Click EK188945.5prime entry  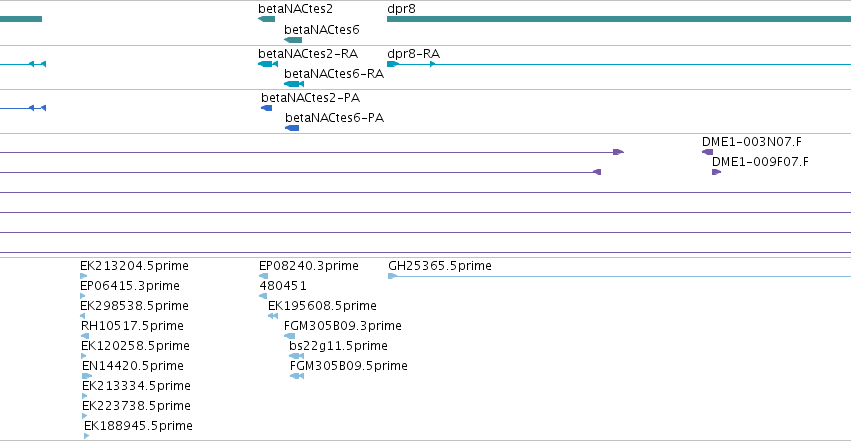(x=87, y=436)
